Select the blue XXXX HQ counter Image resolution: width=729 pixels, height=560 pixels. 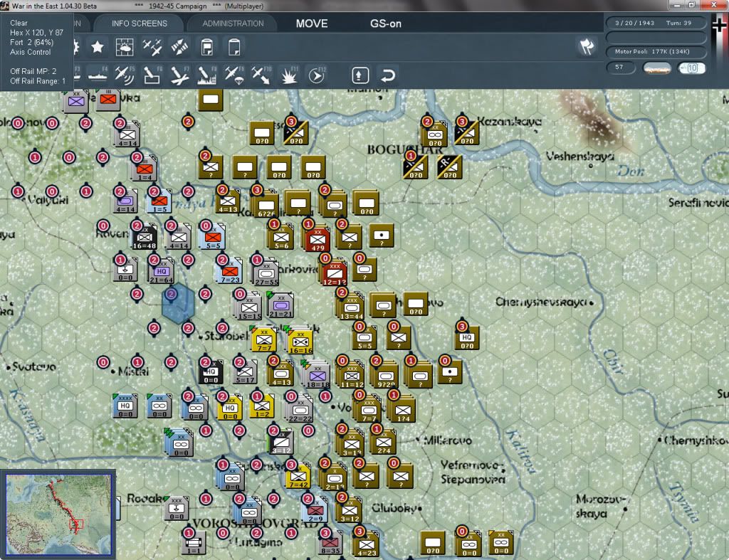[125, 406]
